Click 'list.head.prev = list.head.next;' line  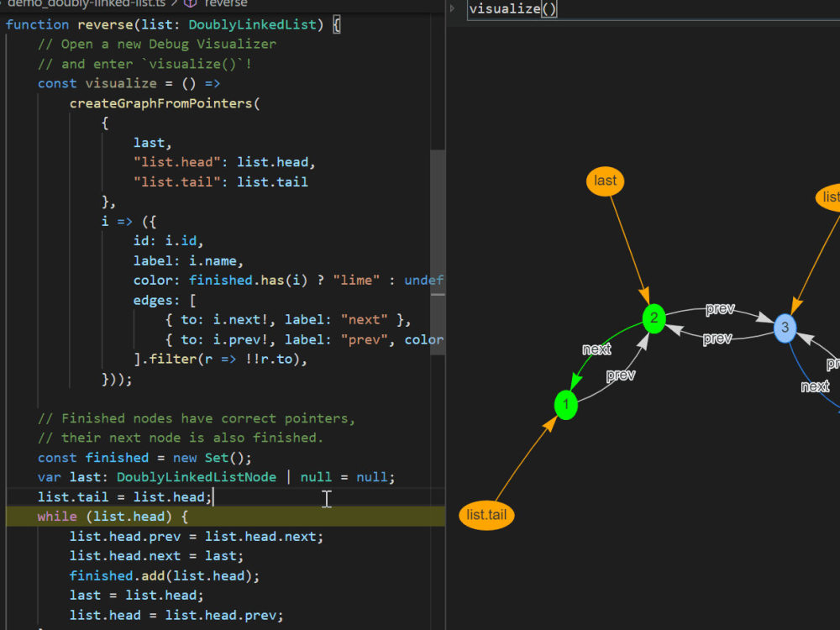click(197, 537)
